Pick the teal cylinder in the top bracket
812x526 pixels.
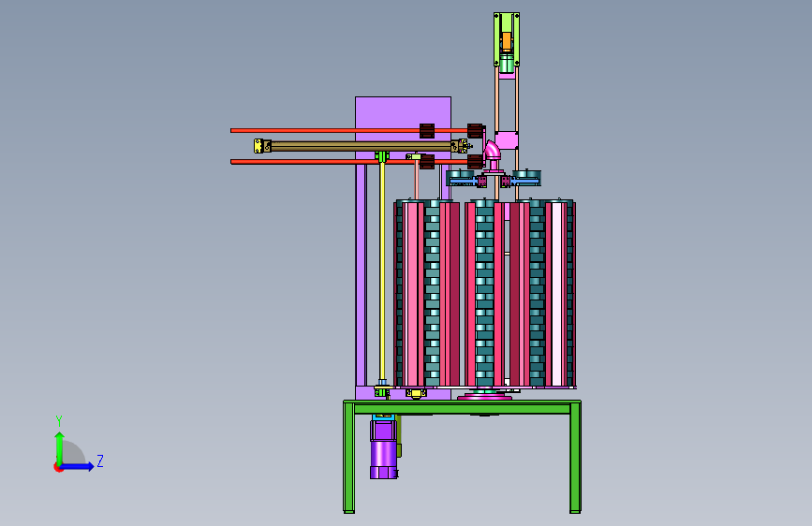[x=507, y=63]
